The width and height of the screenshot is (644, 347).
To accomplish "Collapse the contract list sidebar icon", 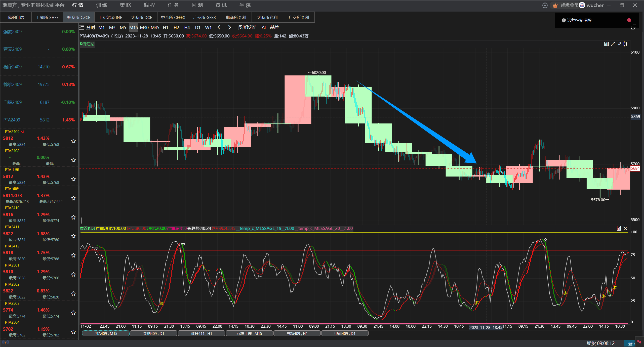I will coord(82,27).
